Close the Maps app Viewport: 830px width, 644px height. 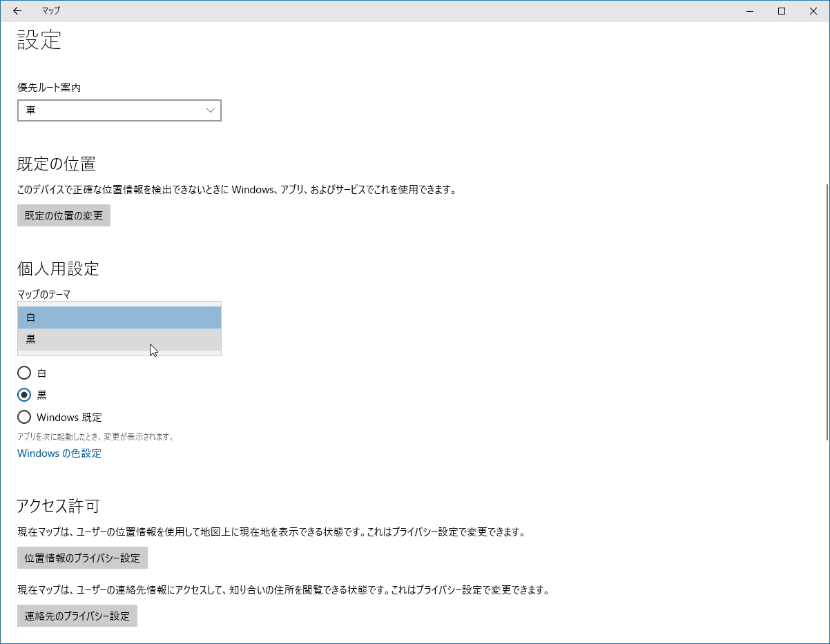click(x=813, y=11)
